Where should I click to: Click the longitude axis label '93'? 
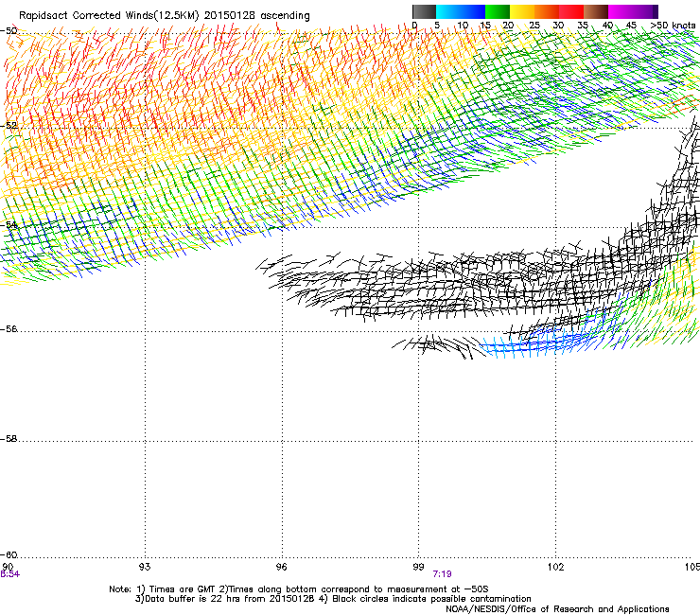pyautogui.click(x=145, y=567)
